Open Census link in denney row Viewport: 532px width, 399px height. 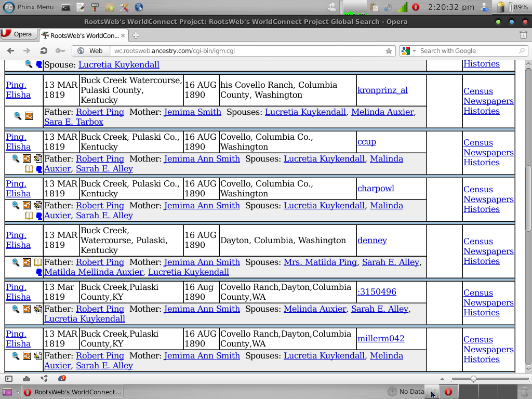click(x=478, y=241)
